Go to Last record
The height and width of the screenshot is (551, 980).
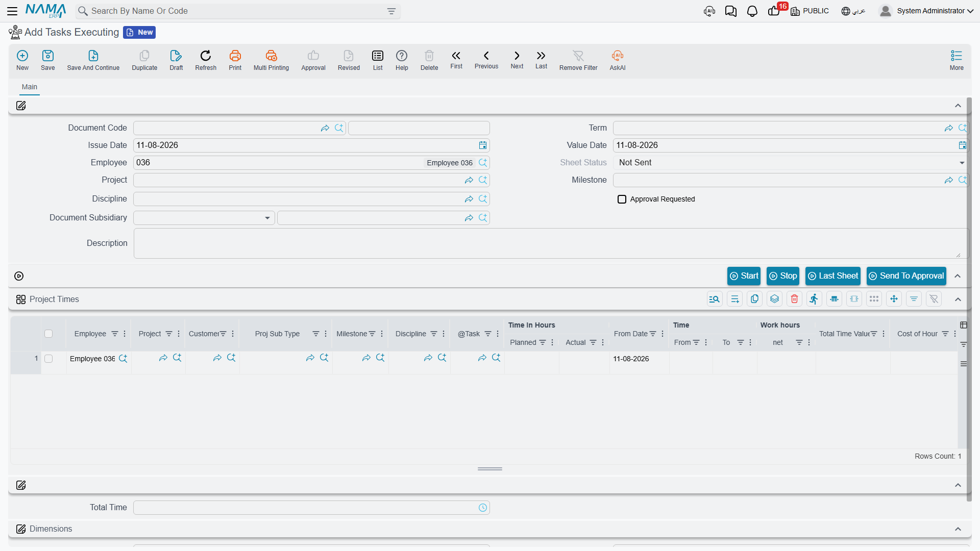pos(541,56)
